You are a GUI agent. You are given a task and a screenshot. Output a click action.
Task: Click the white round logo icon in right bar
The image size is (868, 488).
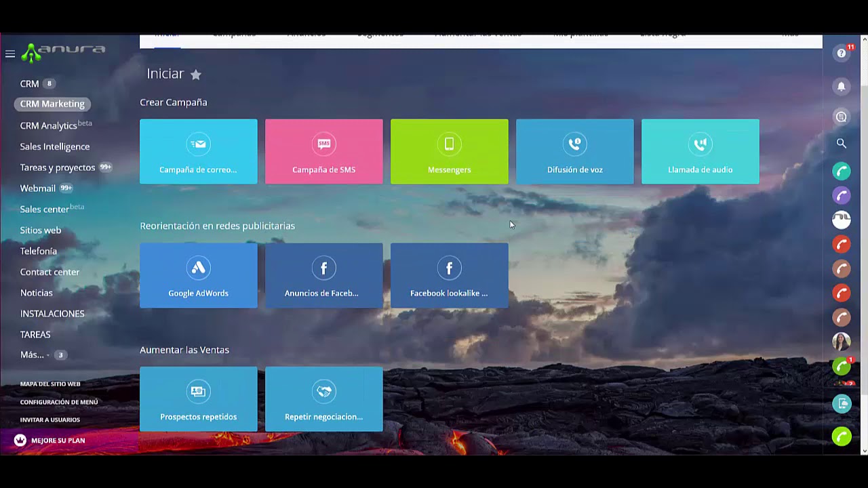(x=842, y=220)
